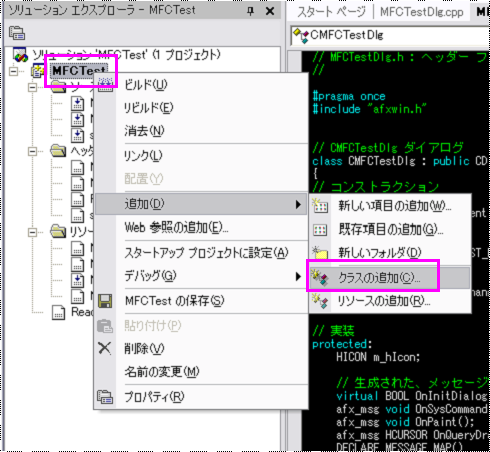Click the '#include "afxwin.h"' code line
The width and height of the screenshot is (490, 452).
click(x=369, y=109)
